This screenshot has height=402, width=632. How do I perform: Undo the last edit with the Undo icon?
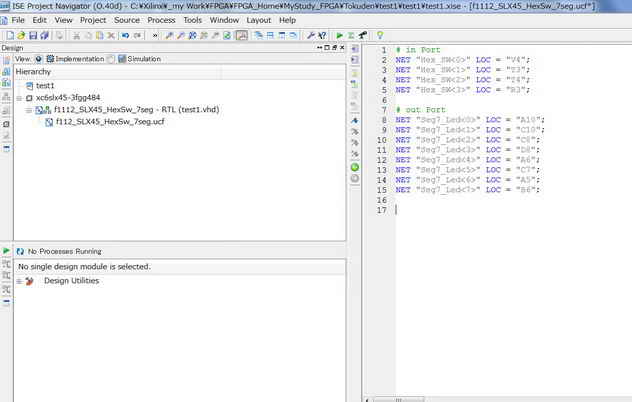click(x=126, y=35)
